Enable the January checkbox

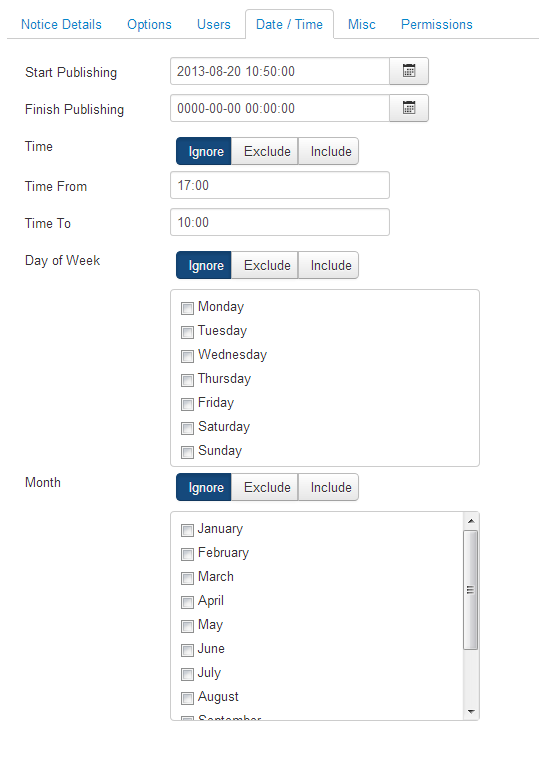point(187,530)
